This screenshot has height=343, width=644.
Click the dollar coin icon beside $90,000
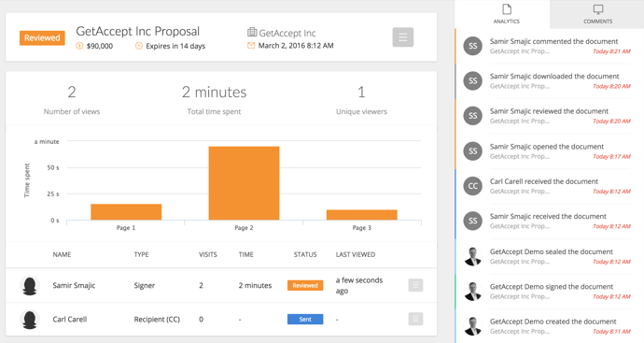(79, 46)
